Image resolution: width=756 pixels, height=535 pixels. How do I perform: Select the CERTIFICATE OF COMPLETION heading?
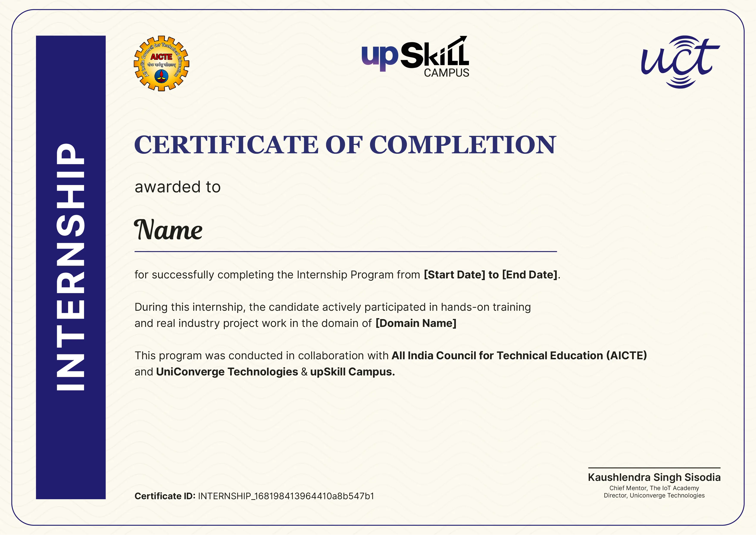click(345, 145)
